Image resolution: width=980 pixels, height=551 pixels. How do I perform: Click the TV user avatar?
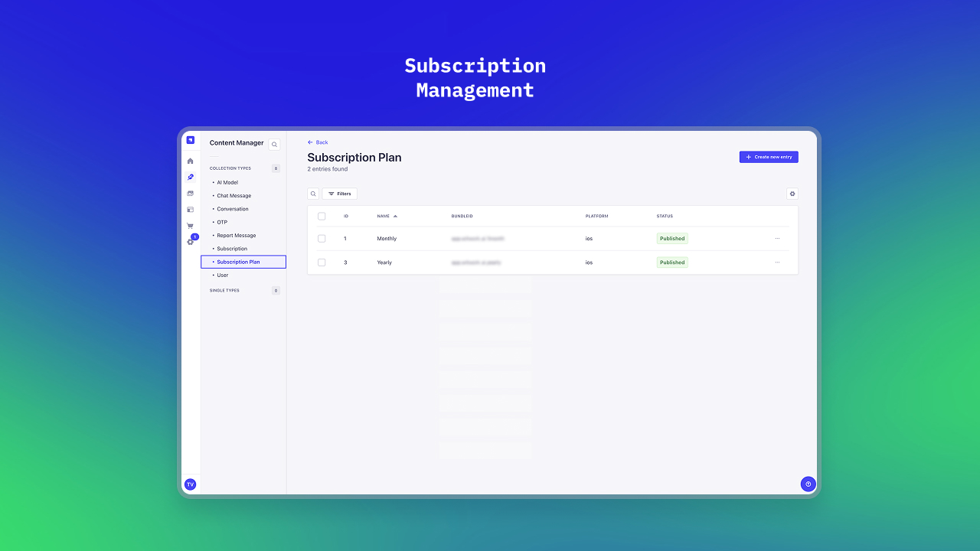coord(191,484)
